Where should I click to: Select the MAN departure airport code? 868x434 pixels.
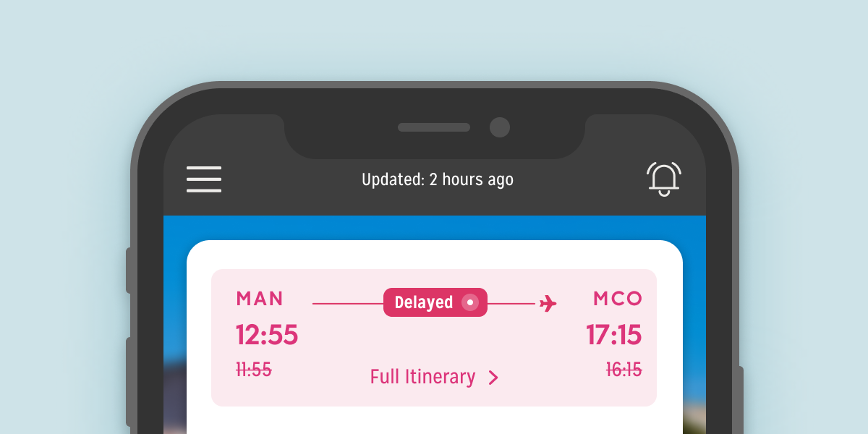260,299
